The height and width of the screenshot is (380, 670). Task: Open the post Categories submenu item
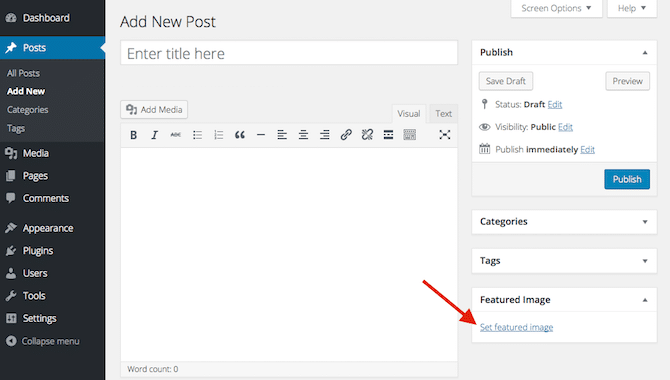coord(27,110)
